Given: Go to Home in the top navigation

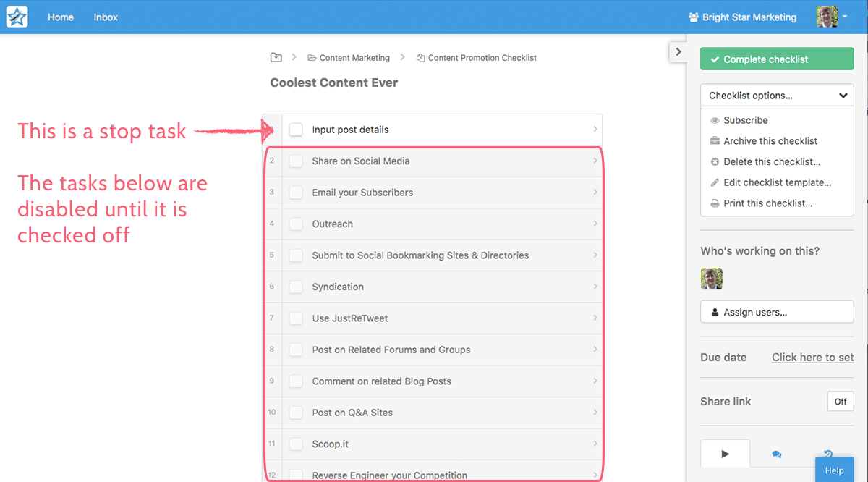Looking at the screenshot, I should (x=60, y=17).
